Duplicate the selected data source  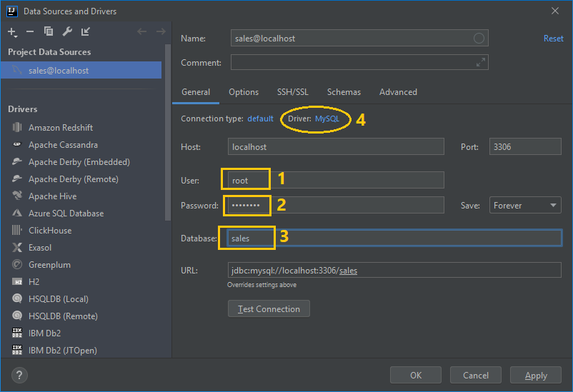click(x=49, y=31)
